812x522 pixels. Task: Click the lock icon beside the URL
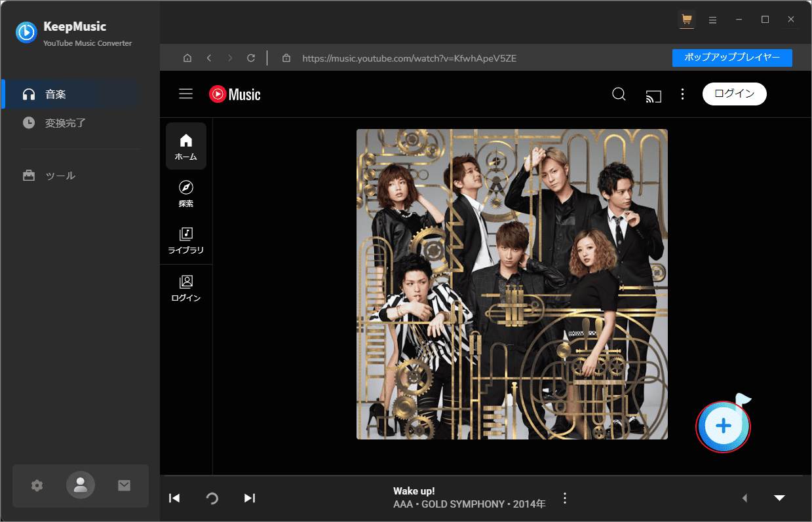286,58
